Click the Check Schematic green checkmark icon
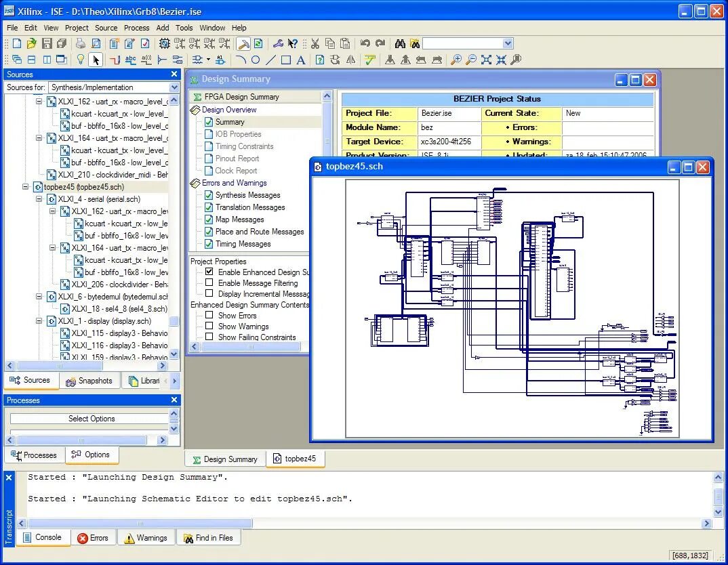 click(x=369, y=60)
